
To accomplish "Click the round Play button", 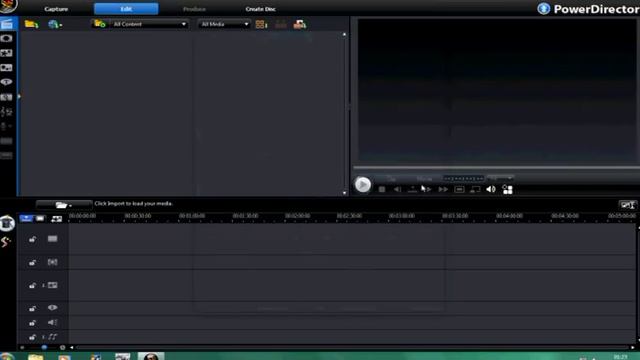I will pos(362,185).
